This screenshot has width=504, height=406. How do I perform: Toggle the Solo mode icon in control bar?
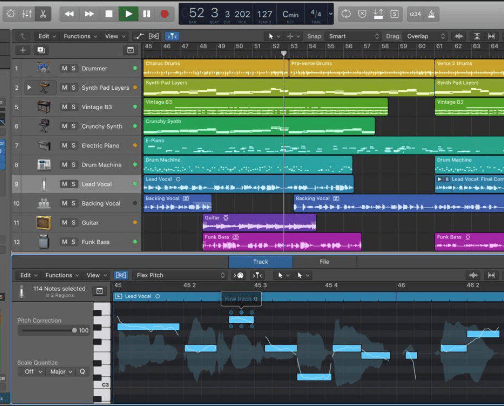(x=394, y=14)
